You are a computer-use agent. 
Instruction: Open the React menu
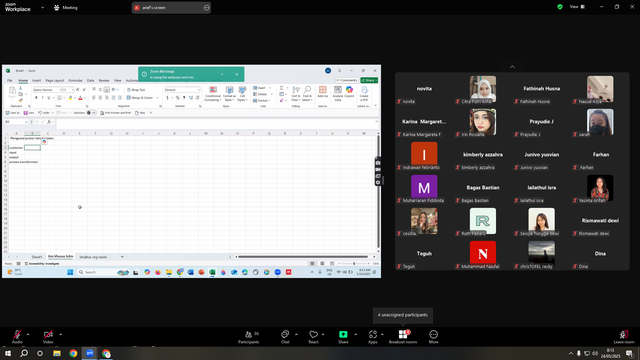pos(313,337)
